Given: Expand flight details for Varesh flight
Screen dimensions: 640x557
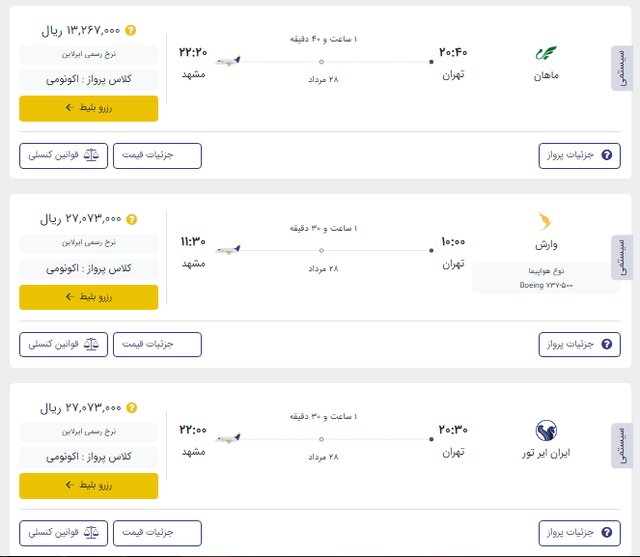Looking at the screenshot, I should (579, 344).
